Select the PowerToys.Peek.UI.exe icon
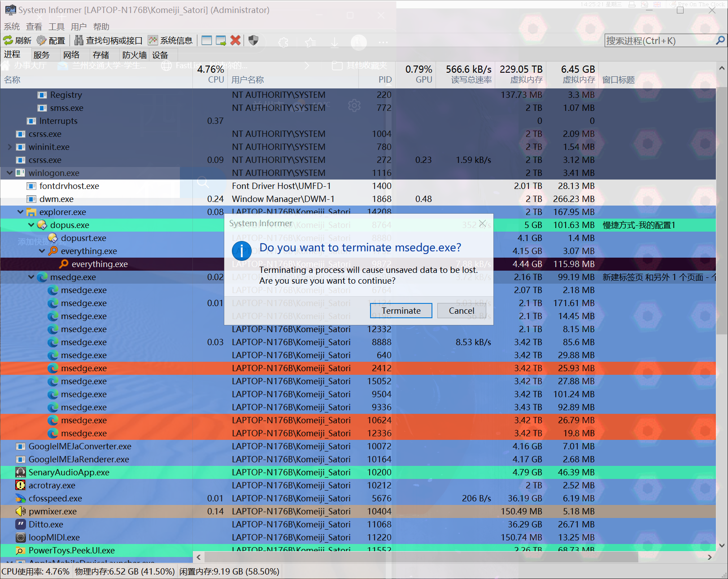Image resolution: width=728 pixels, height=579 pixels. click(x=21, y=550)
